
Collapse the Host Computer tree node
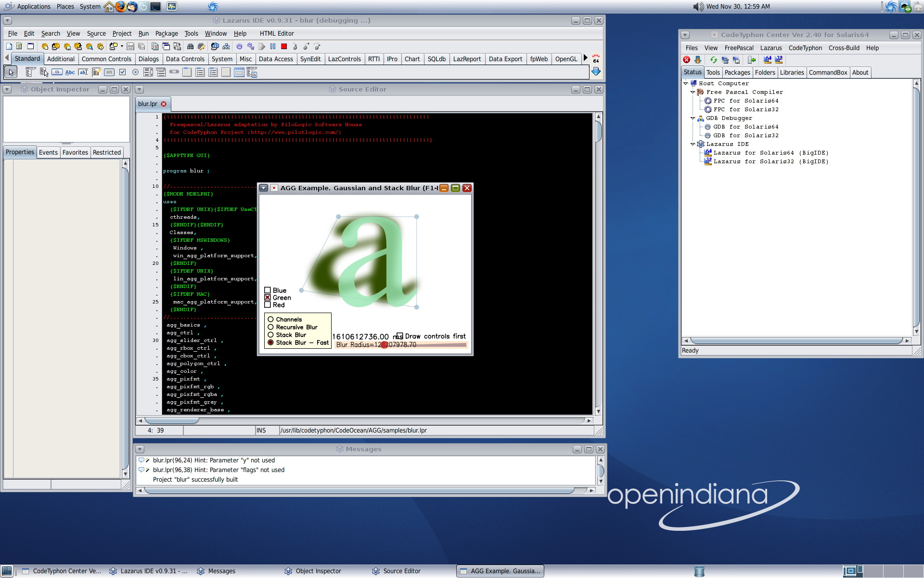(686, 83)
